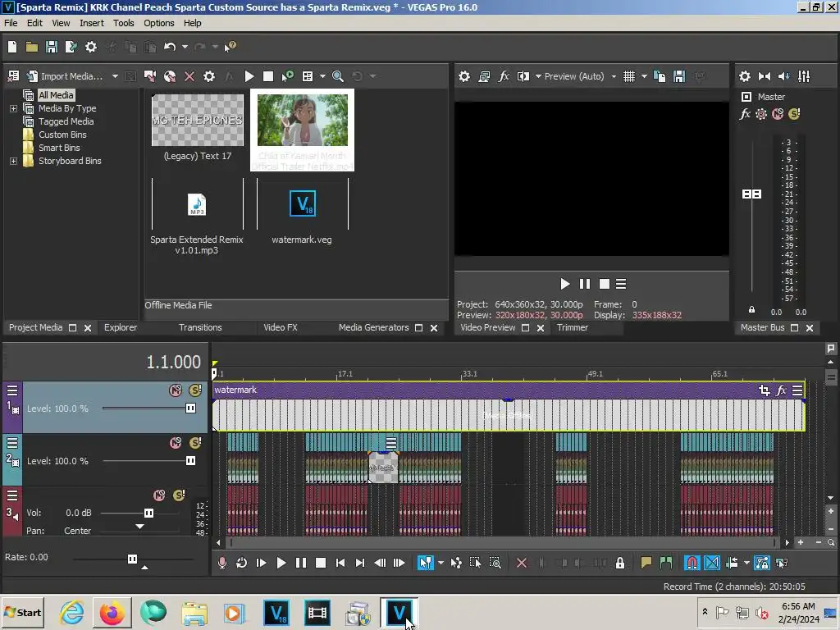Click Import Media button
Viewport: 840px width, 630px height.
click(65, 76)
